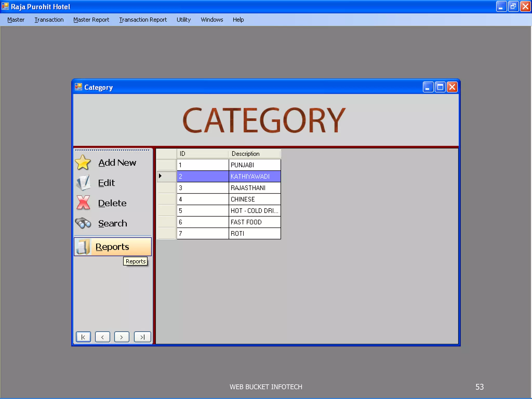
Task: Select the ROTI cell
Action: coord(255,234)
